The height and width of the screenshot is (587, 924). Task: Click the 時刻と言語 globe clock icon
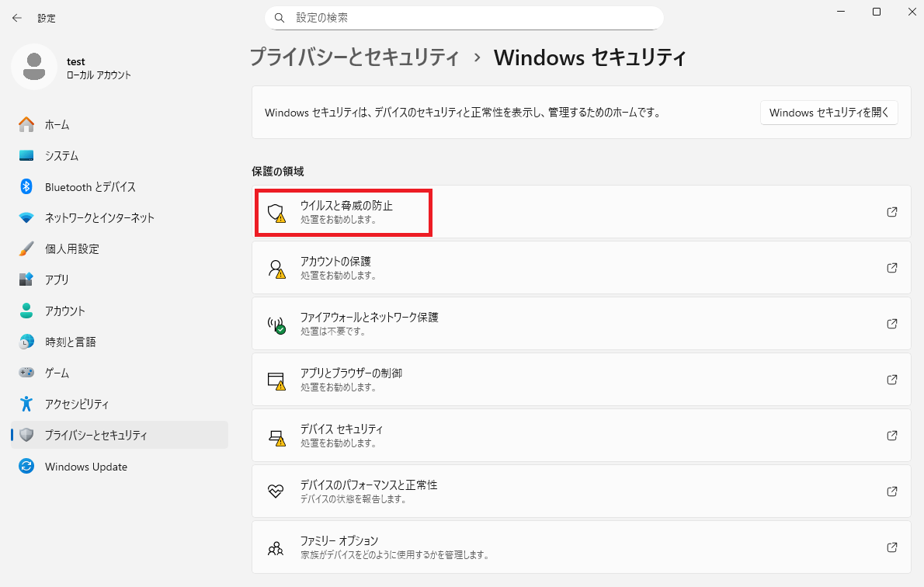(26, 342)
